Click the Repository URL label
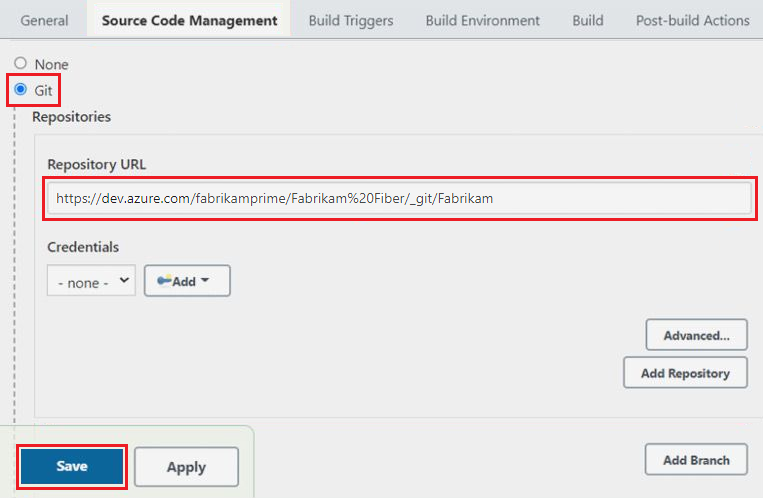Screen dimensions: 763x498 click(x=97, y=164)
